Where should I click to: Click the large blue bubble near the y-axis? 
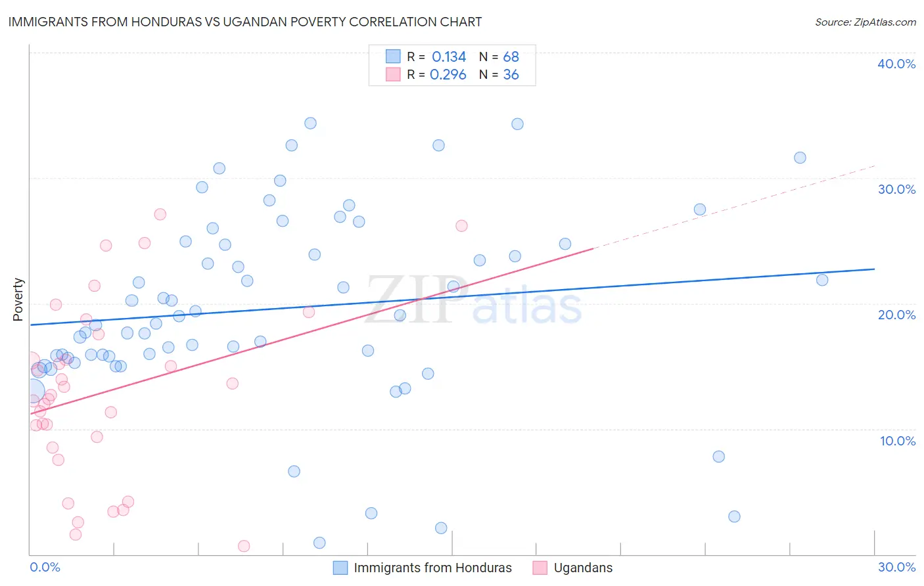click(32, 392)
